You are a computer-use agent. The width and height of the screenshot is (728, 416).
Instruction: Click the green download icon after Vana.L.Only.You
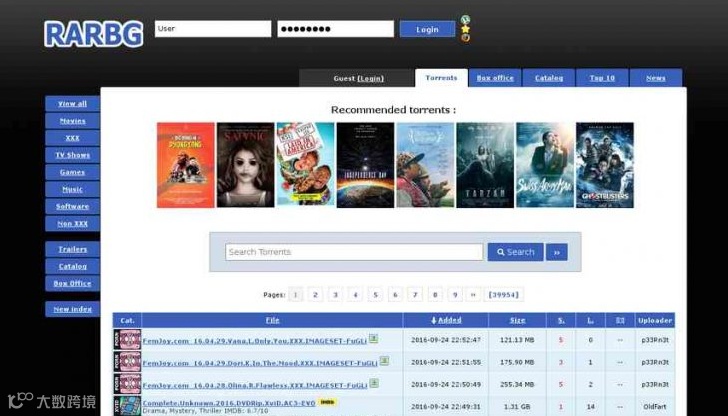[x=373, y=338]
